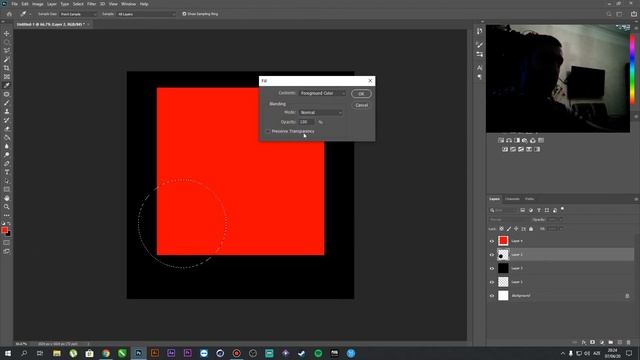This screenshot has width=640, height=360.
Task: Select the Frame tool
Action: (x=7, y=77)
